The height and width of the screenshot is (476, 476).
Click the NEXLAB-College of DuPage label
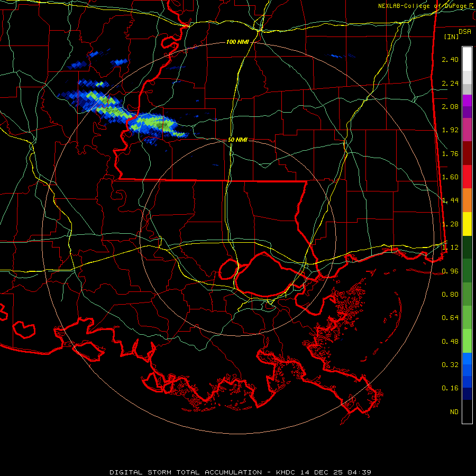[425, 6]
